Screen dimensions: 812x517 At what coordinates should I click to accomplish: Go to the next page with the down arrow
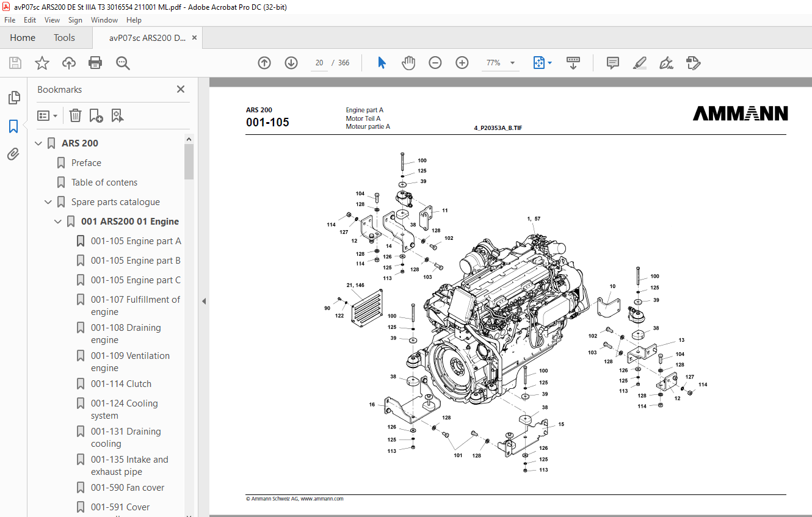coord(291,63)
